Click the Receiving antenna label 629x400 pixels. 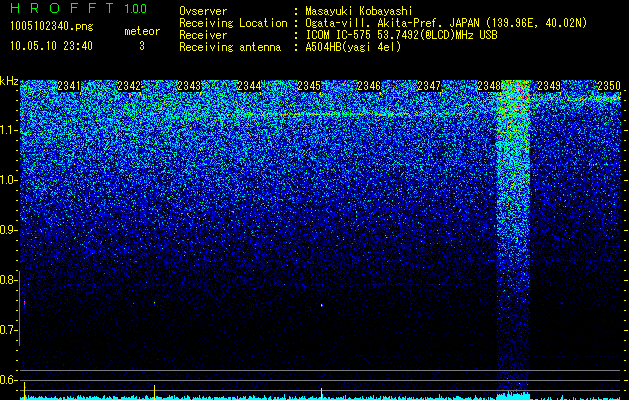(230, 47)
